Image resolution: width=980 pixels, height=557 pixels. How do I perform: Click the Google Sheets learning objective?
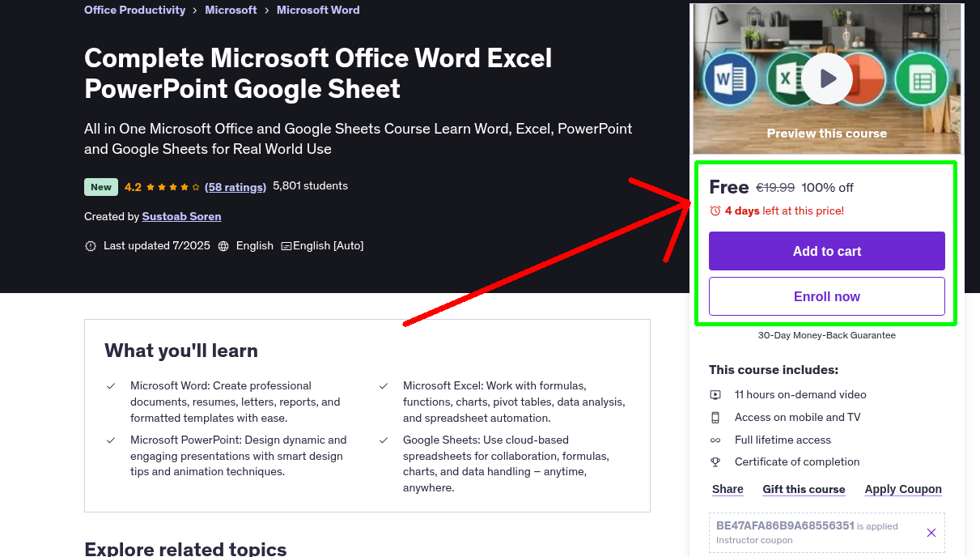pos(506,464)
